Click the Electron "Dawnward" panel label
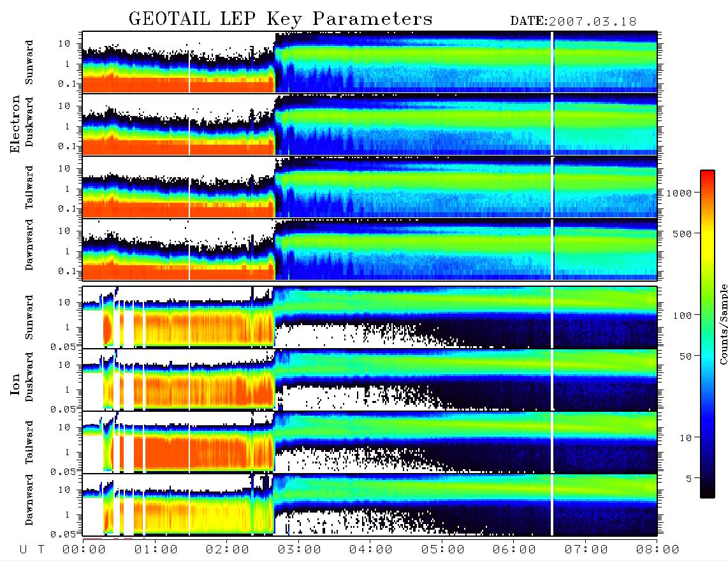This screenshot has width=728, height=561. tap(29, 245)
